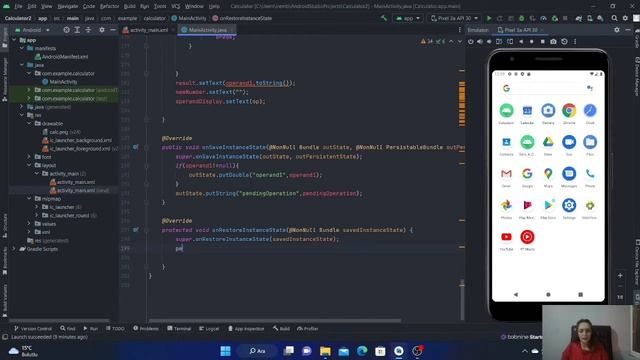
Task: Open Project panel gear options
Action: pyautogui.click(x=102, y=30)
